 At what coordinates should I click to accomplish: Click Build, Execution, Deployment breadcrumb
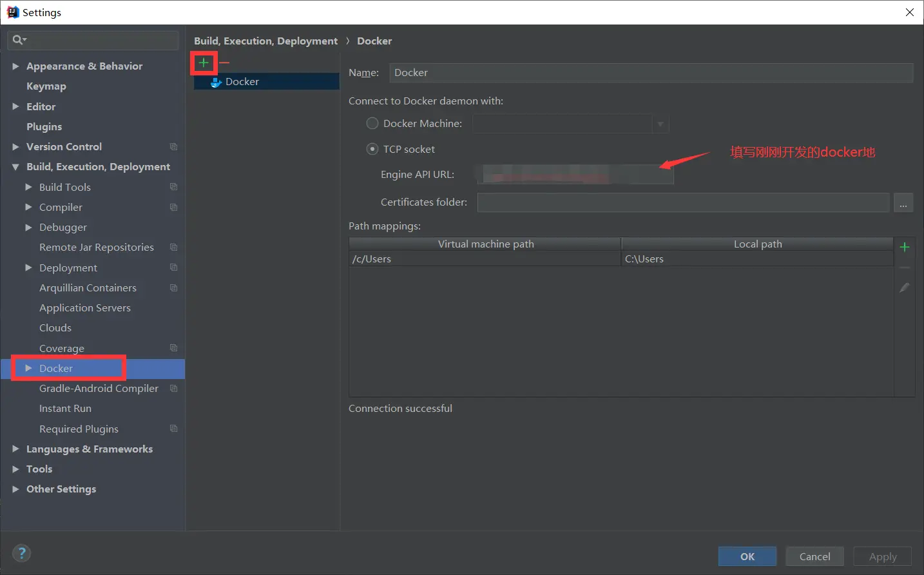pyautogui.click(x=265, y=41)
